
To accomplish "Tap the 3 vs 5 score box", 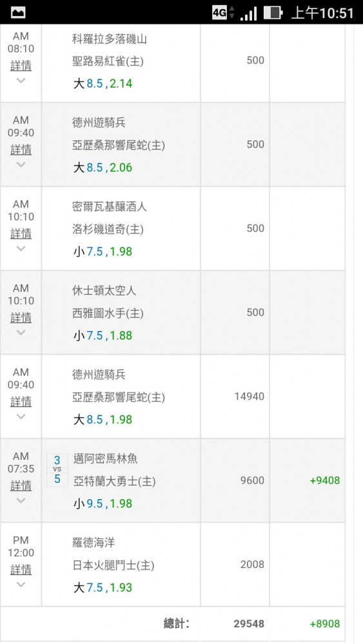I will click(x=57, y=470).
